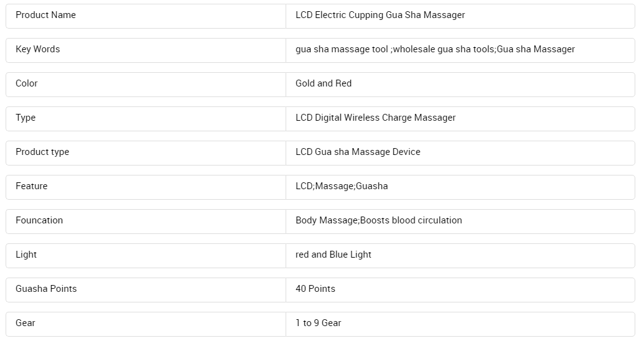The height and width of the screenshot is (346, 644).
Task: Click Body Massage;Boosts blood circulation value
Action: pyautogui.click(x=379, y=220)
